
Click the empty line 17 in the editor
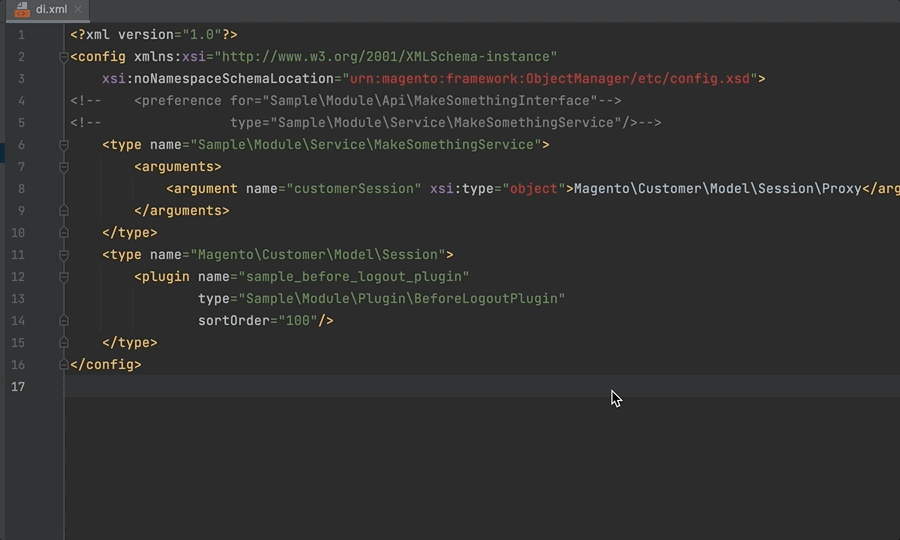pyautogui.click(x=482, y=386)
